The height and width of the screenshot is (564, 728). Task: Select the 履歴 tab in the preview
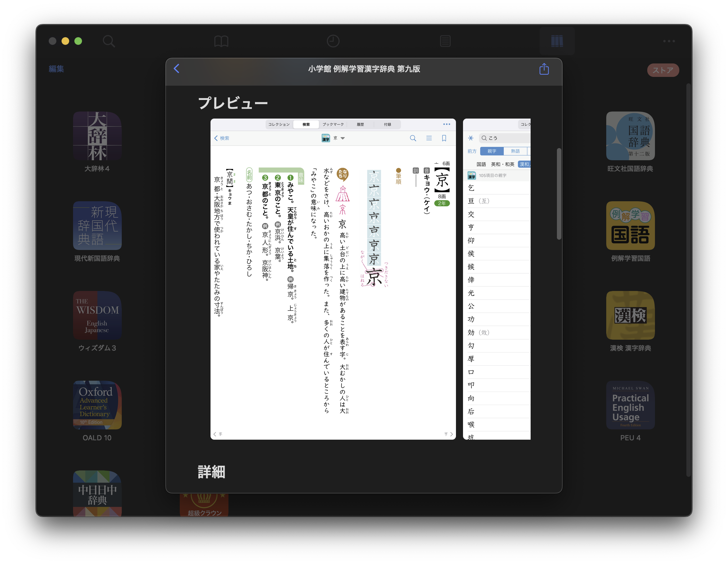tap(360, 124)
